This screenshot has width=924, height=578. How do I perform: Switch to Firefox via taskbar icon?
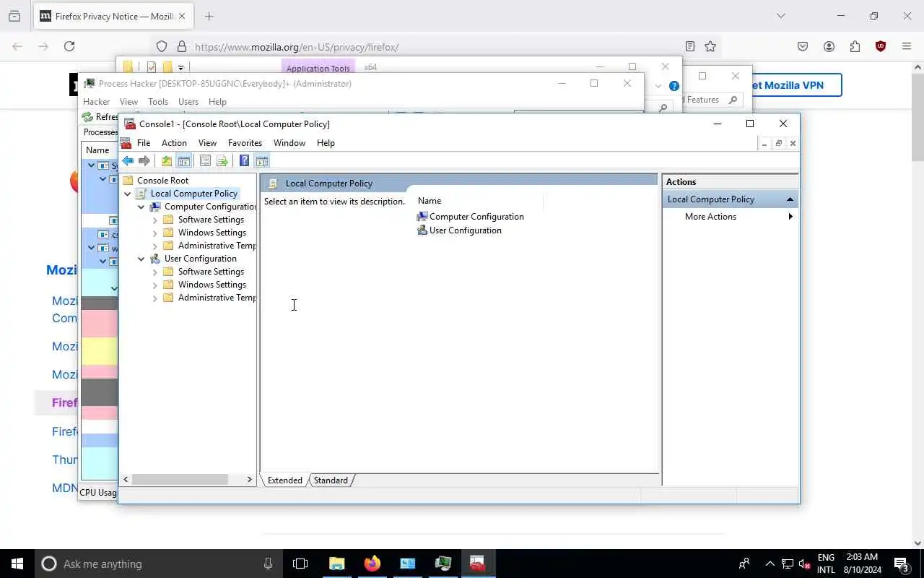coord(372,564)
